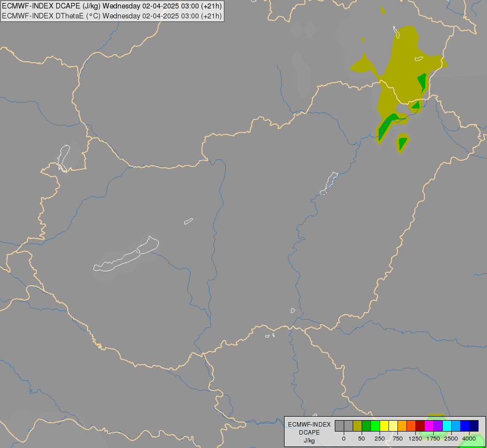
Task: Click the legend tick label "750"
Action: point(397,439)
